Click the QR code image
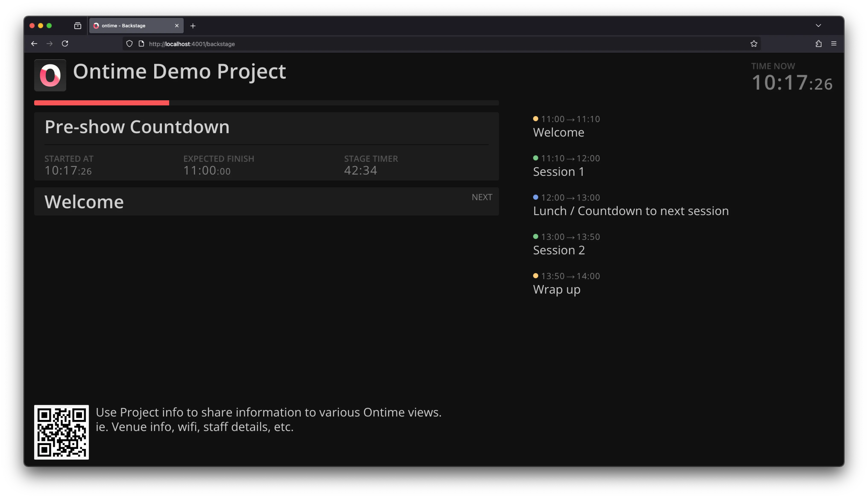868x498 pixels. click(62, 432)
